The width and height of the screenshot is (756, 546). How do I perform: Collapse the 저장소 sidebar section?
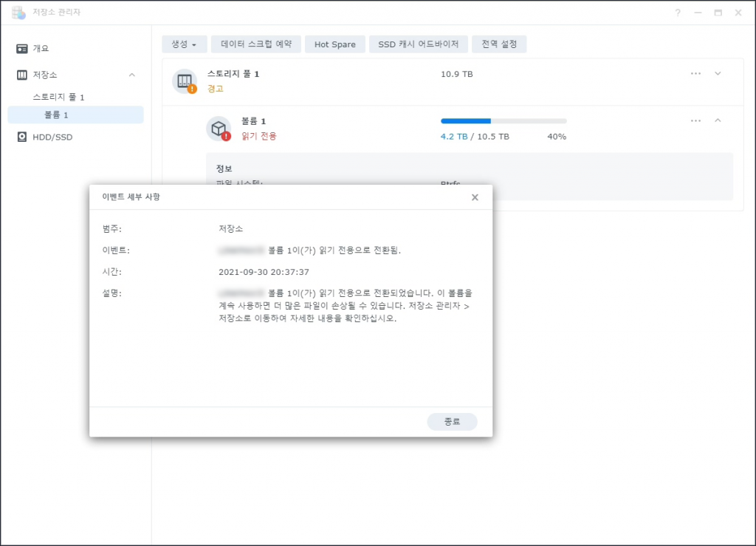point(132,75)
